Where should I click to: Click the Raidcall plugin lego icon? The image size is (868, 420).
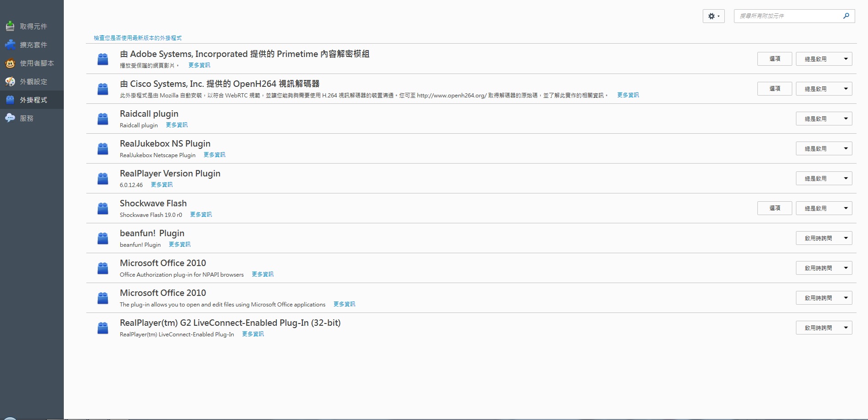(x=103, y=119)
